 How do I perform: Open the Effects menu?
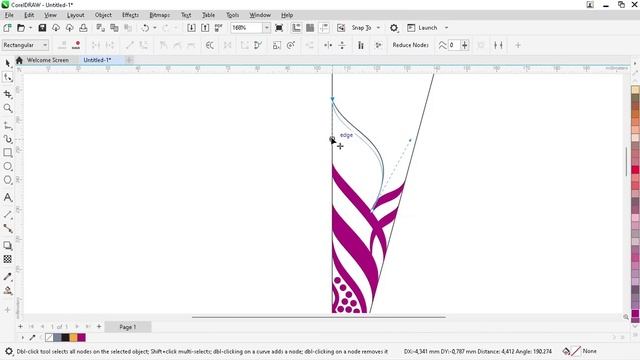pyautogui.click(x=131, y=15)
